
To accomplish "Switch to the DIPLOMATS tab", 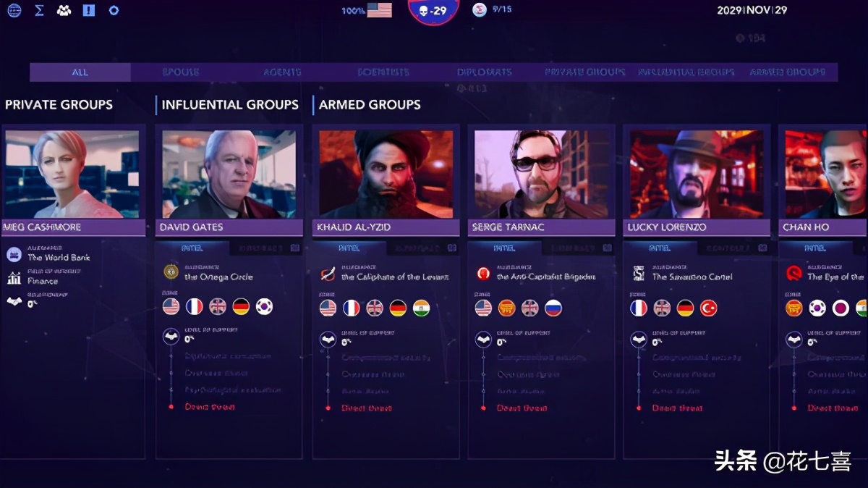I will [x=484, y=72].
